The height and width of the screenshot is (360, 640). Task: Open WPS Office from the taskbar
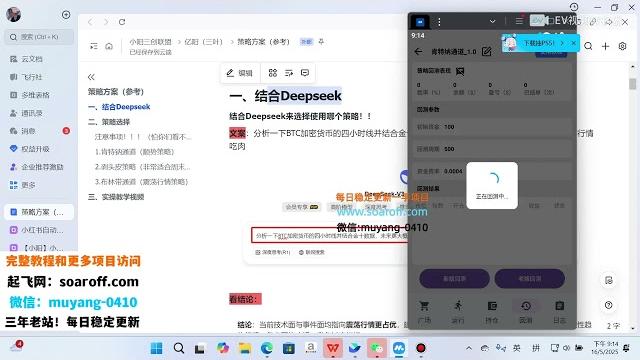[333, 348]
